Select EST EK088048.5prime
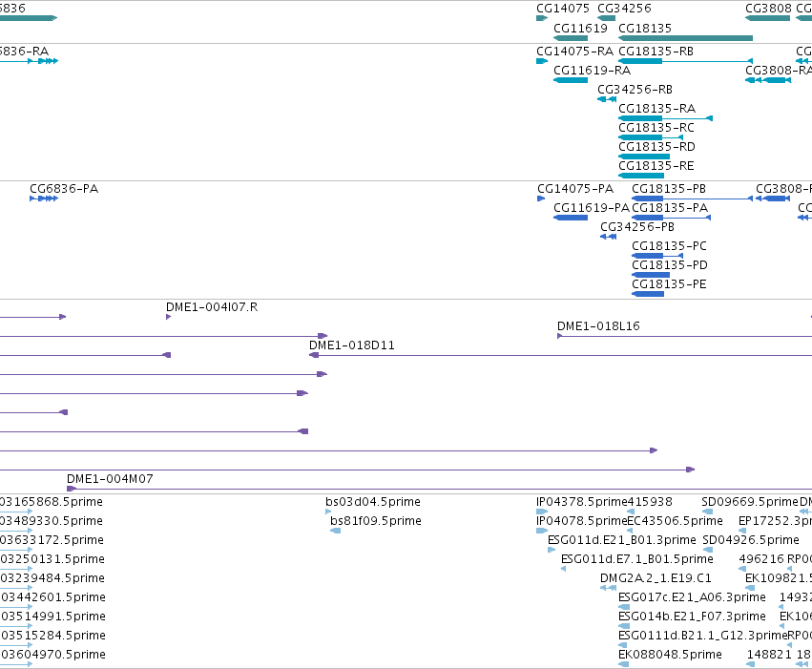Image resolution: width=812 pixels, height=669 pixels. pyautogui.click(x=670, y=656)
